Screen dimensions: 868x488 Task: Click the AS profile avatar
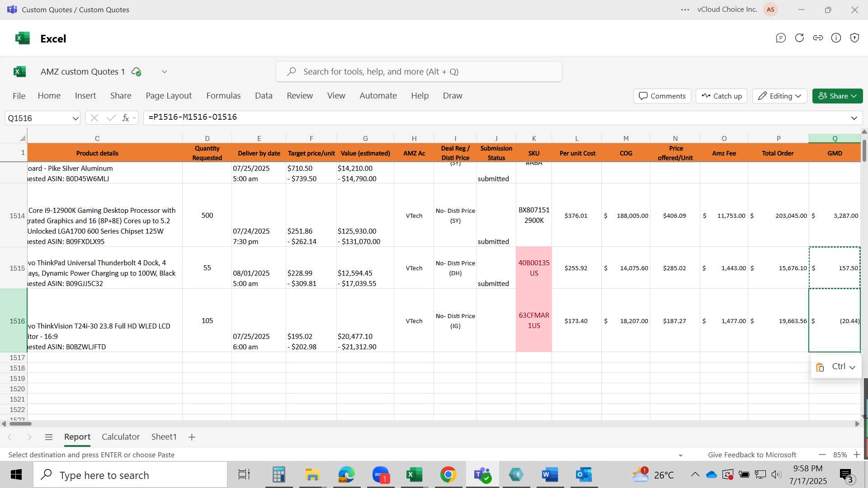click(770, 9)
